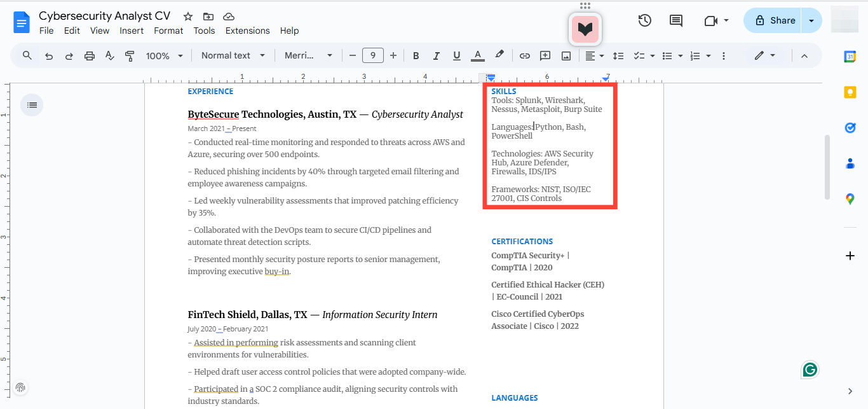Open the Tools menu
The width and height of the screenshot is (868, 409).
click(x=204, y=31)
